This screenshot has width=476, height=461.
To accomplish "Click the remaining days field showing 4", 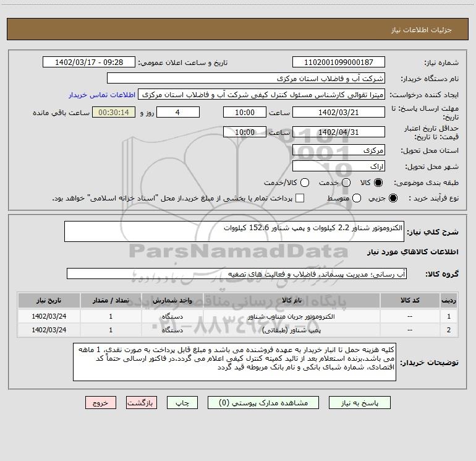I will (x=178, y=112).
